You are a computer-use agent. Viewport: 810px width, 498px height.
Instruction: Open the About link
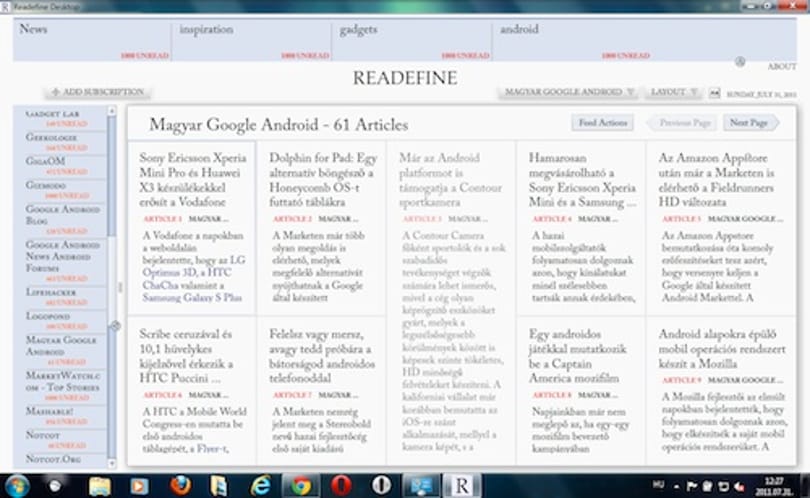pos(781,67)
